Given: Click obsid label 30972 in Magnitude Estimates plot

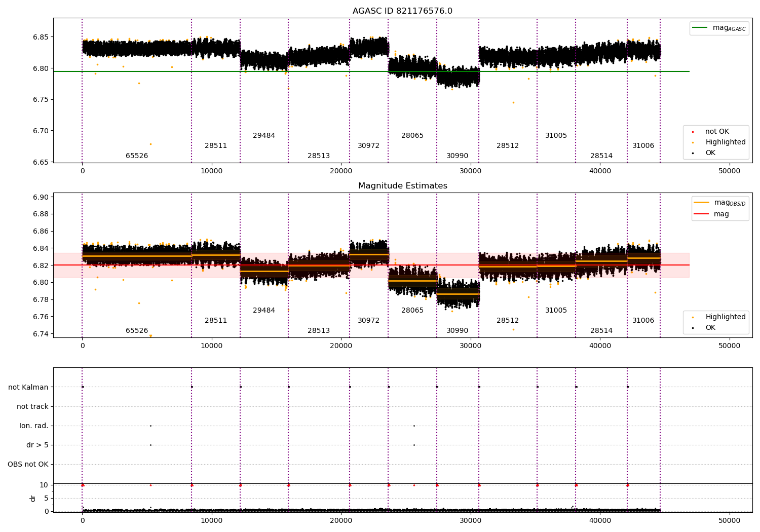Looking at the screenshot, I should point(368,321).
